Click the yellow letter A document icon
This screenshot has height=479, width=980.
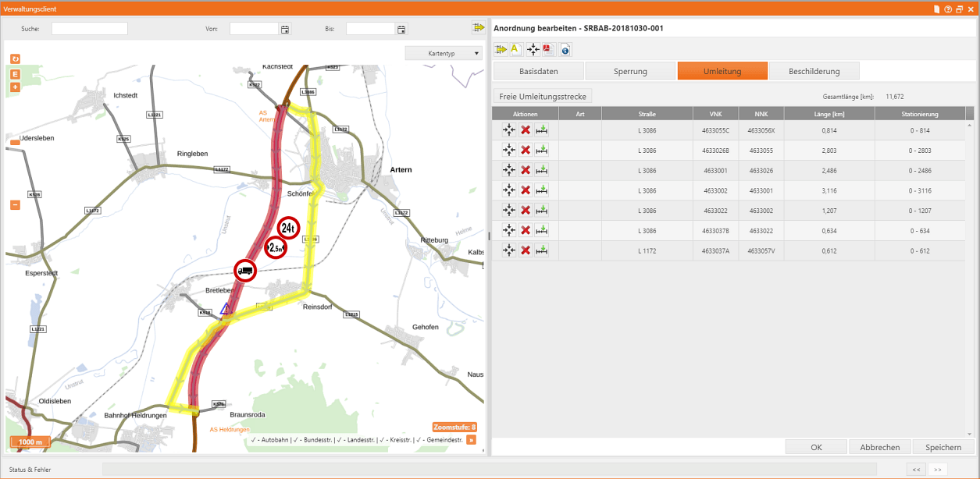point(515,50)
